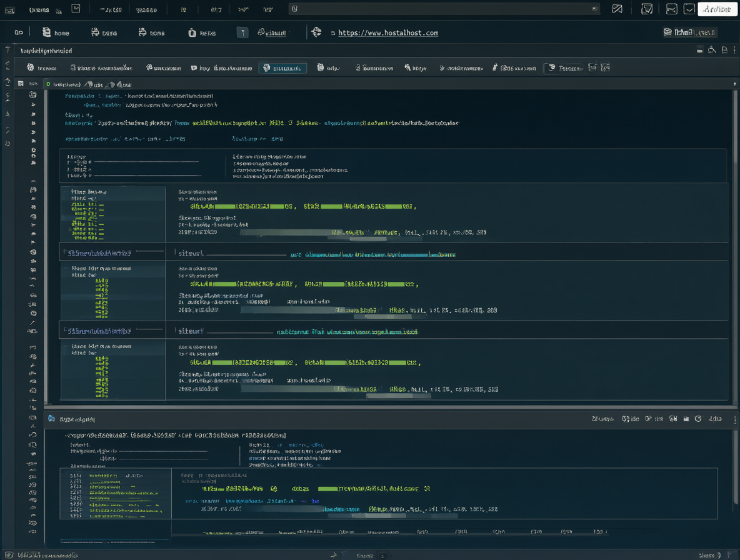Screen dimensions: 740x560
Task: Click the arrow icon in the status bar center
Action: click(x=334, y=555)
